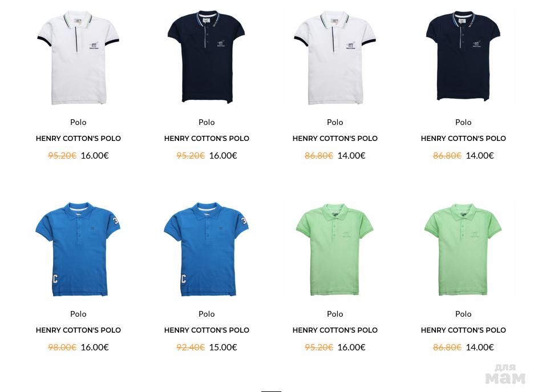Open the navy polo priced 14.00€
The height and width of the screenshot is (392, 534).
pyautogui.click(x=463, y=56)
